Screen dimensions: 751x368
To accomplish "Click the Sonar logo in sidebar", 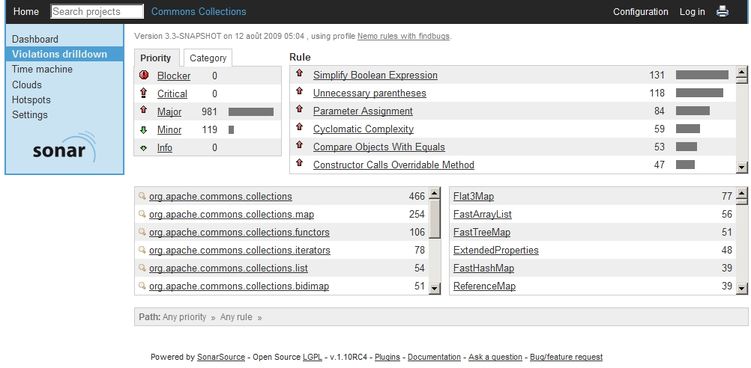I will tap(64, 148).
